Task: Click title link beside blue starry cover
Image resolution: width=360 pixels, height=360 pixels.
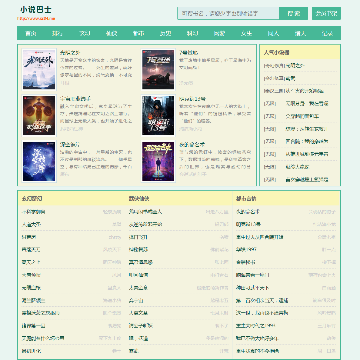Action: point(69,145)
